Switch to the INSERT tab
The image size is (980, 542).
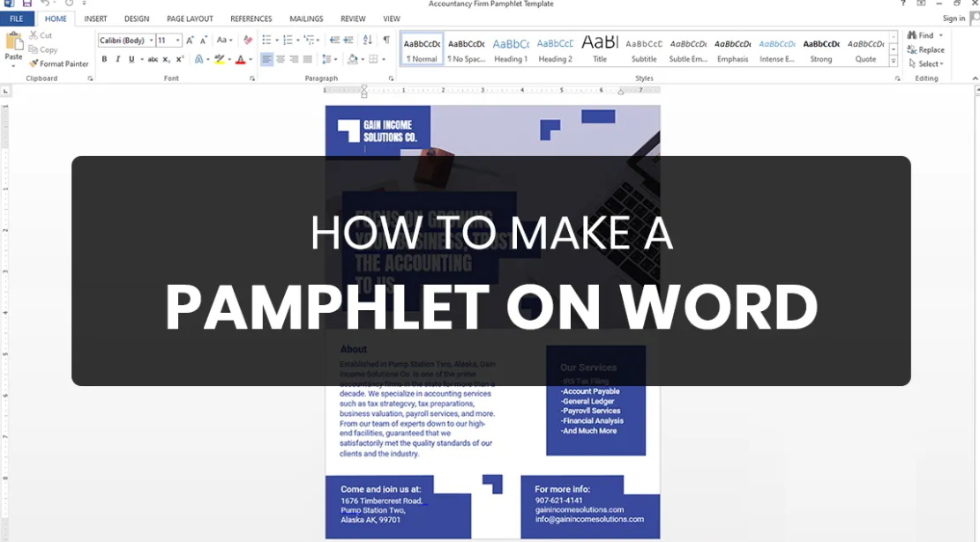[95, 19]
